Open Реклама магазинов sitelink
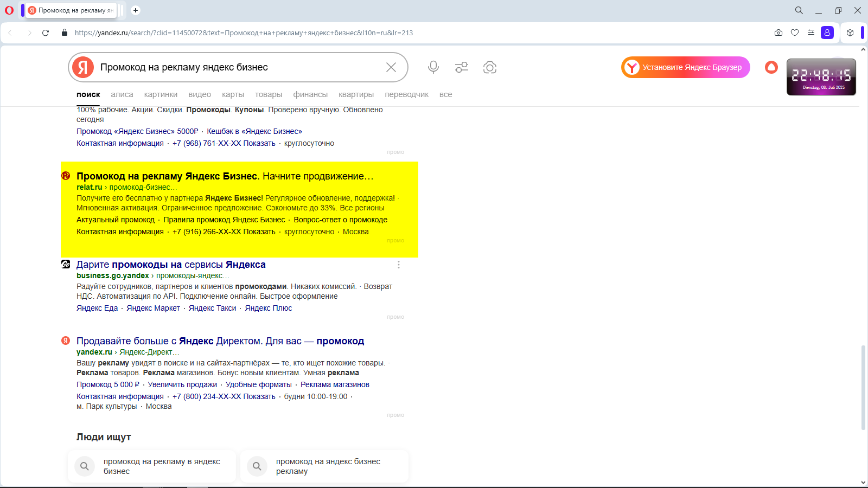This screenshot has height=488, width=868. pos(335,384)
